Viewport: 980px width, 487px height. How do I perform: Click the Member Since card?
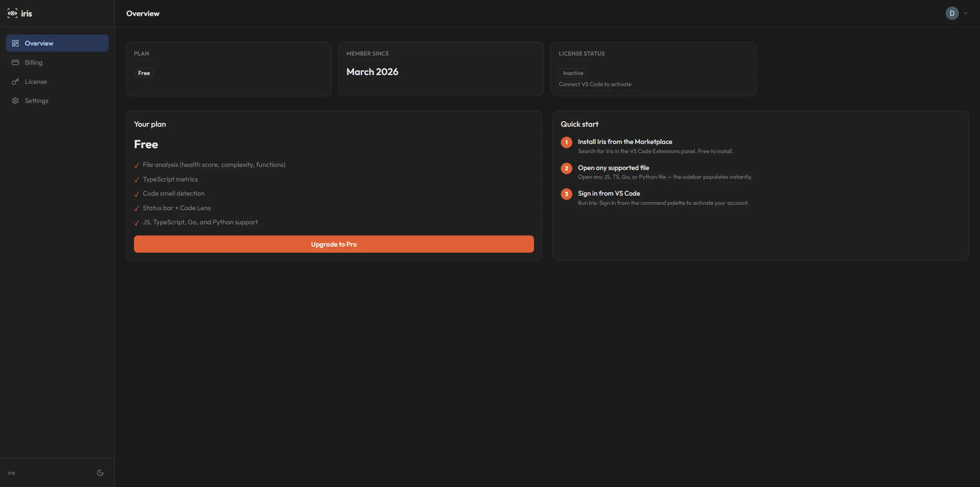pos(440,69)
